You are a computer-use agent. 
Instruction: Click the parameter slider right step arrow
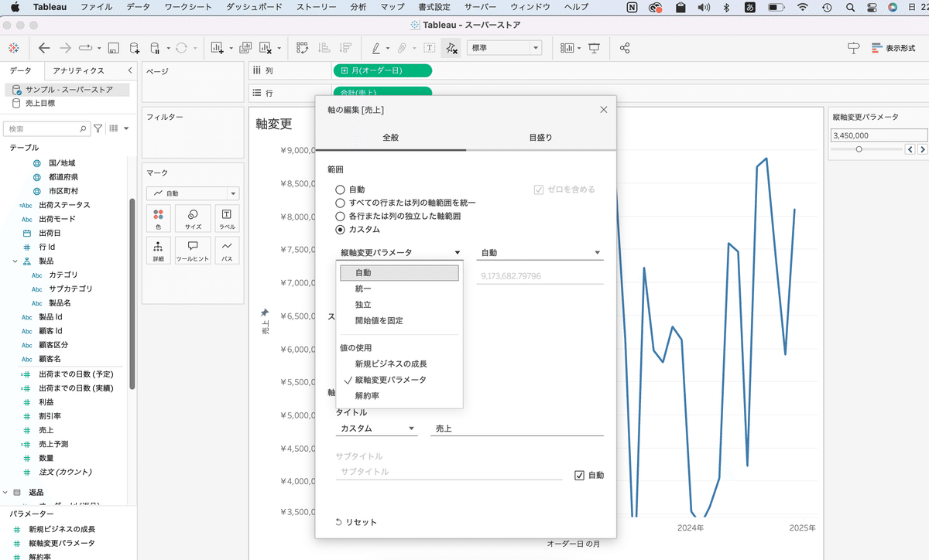[x=921, y=149]
